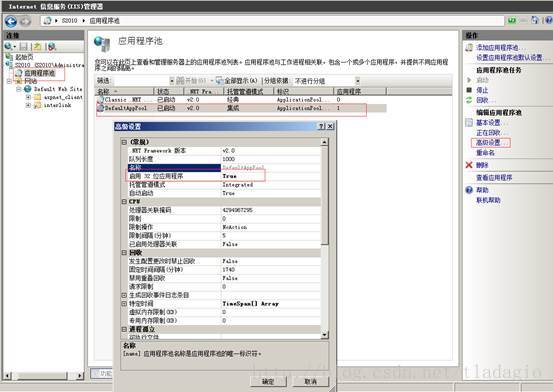The height and width of the screenshot is (392, 553).
Task: Click the help icon at the top right corner
Action: [549, 20]
